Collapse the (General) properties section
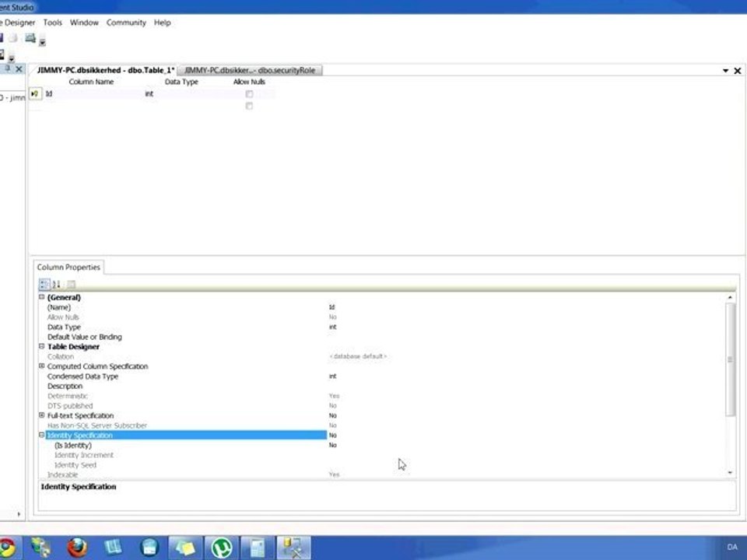The image size is (747, 560). 41,297
